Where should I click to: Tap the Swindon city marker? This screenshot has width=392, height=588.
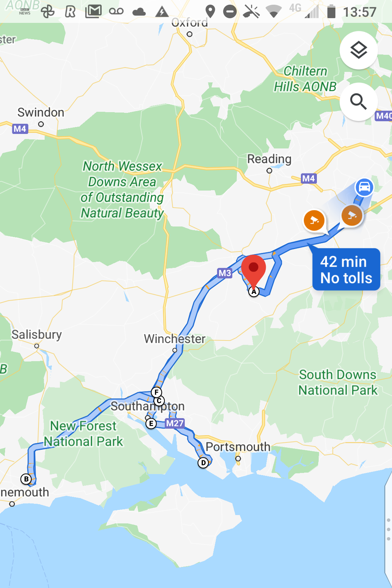point(41,124)
